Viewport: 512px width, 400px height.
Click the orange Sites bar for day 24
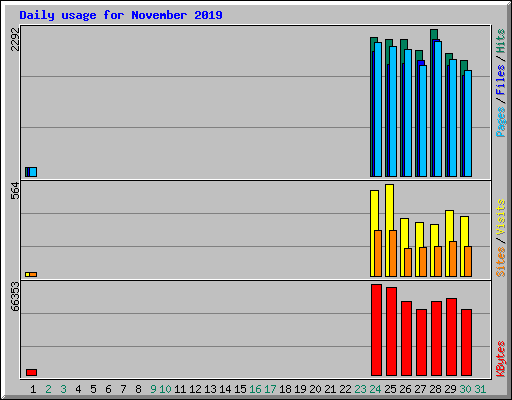(378, 253)
